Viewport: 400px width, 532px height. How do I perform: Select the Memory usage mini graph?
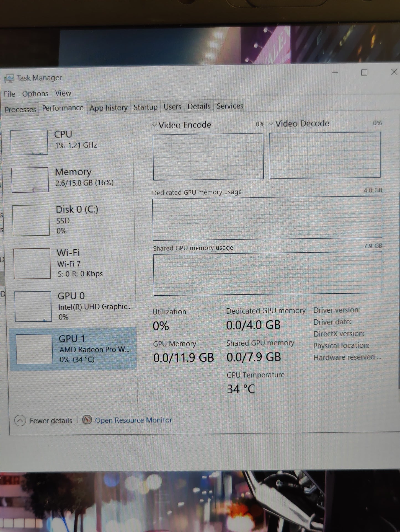click(30, 180)
